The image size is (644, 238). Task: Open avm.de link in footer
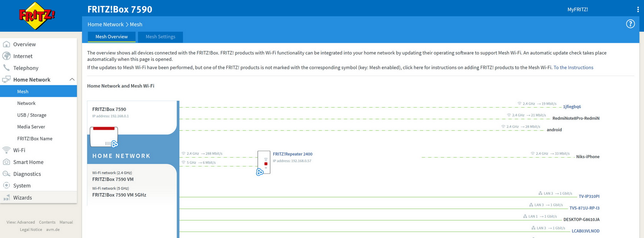pos(53,230)
